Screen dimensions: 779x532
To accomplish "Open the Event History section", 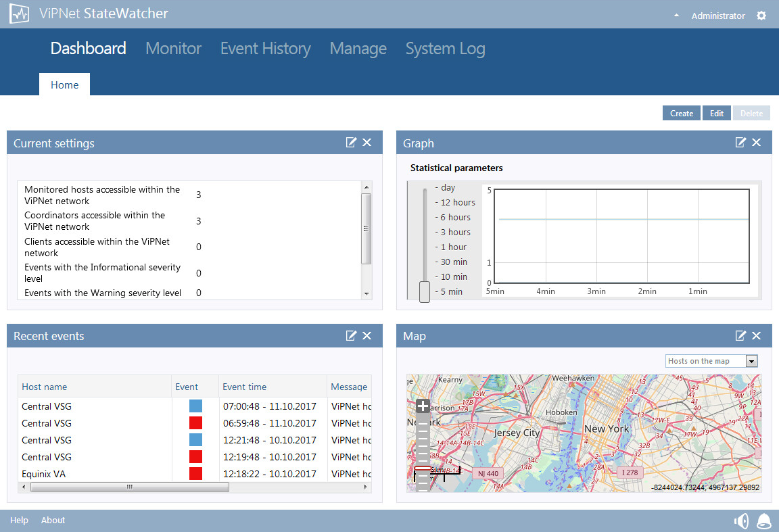I will (x=266, y=49).
